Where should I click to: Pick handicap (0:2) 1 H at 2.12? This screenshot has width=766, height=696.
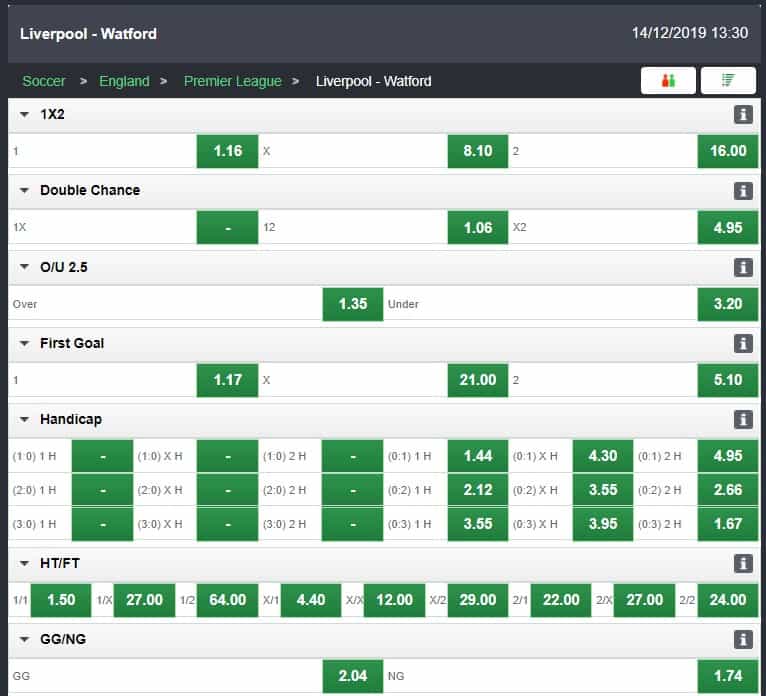pos(478,490)
